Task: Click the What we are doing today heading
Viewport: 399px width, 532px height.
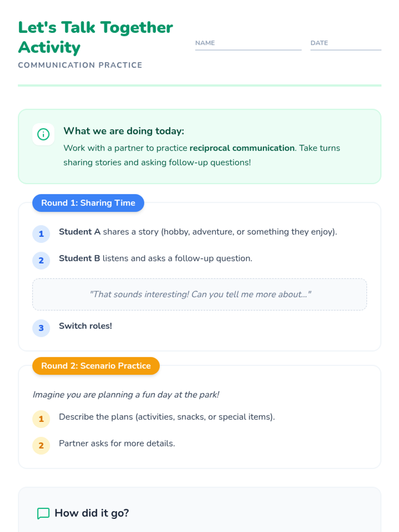Action: (x=124, y=131)
